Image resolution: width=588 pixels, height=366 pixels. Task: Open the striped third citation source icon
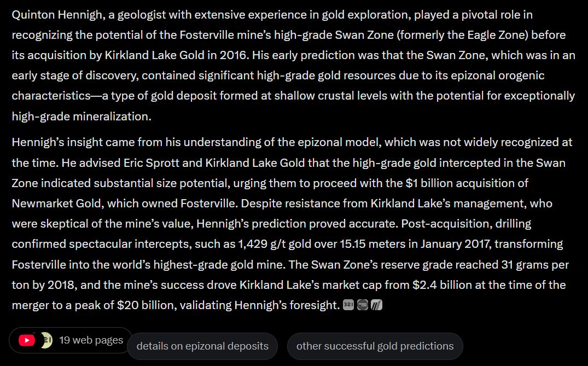click(x=376, y=305)
